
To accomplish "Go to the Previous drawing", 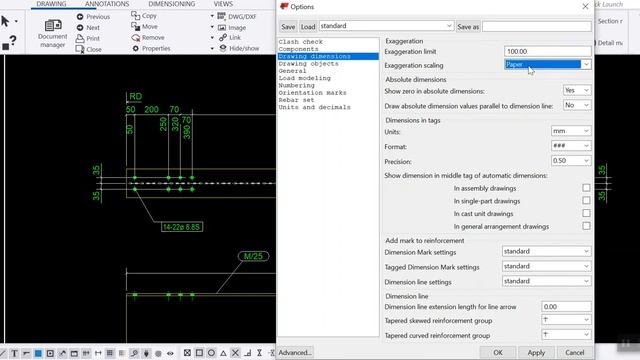I will [93, 17].
